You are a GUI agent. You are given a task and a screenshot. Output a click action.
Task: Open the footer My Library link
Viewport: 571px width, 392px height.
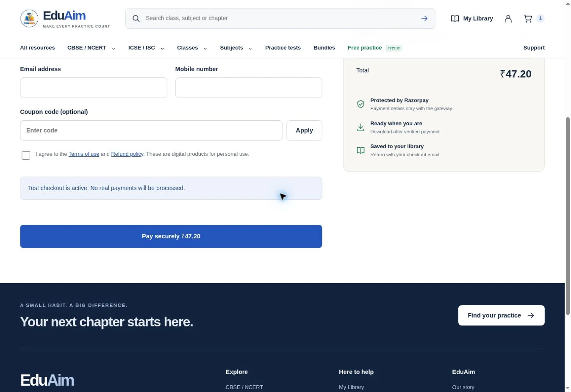click(x=351, y=387)
